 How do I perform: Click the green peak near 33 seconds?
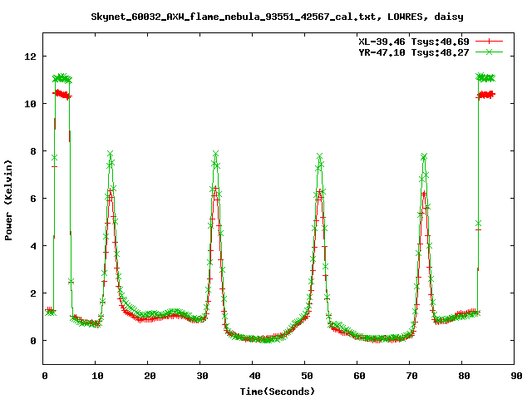[215, 154]
